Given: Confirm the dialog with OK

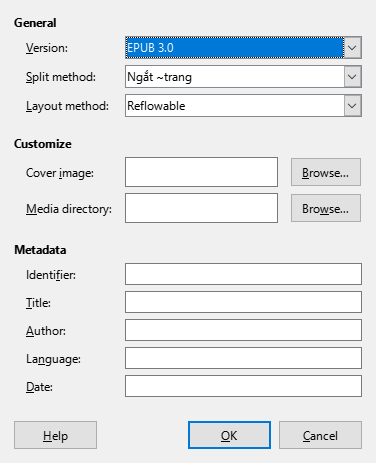Looking at the screenshot, I should point(229,435).
